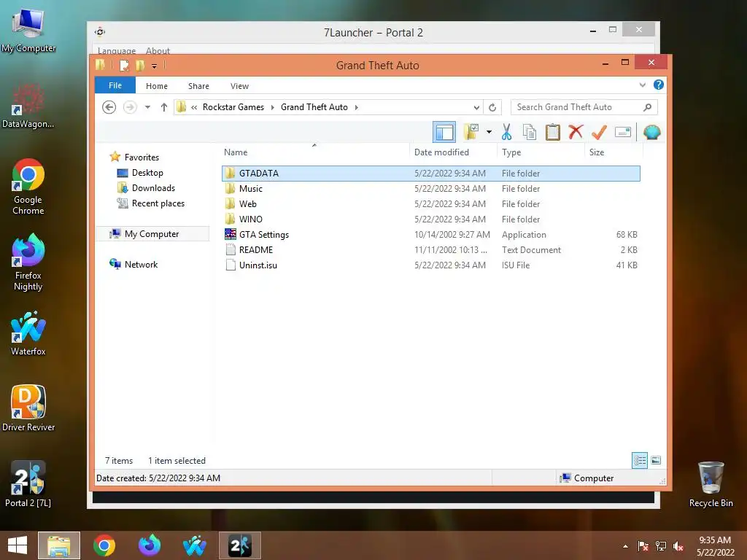This screenshot has height=560, width=747.
Task: Click Firefox Nightly taskbar icon
Action: pyautogui.click(x=149, y=545)
